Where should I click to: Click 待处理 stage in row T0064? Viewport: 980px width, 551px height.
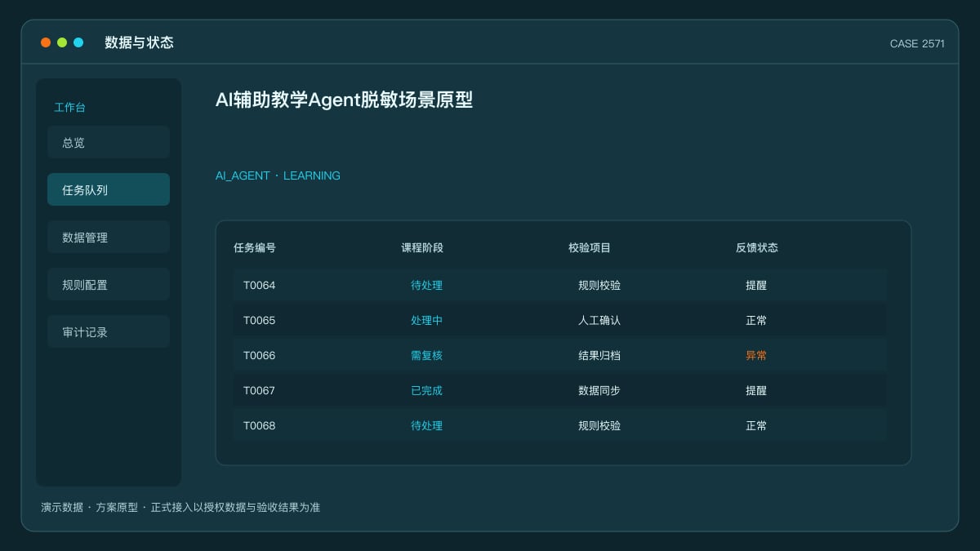click(426, 286)
